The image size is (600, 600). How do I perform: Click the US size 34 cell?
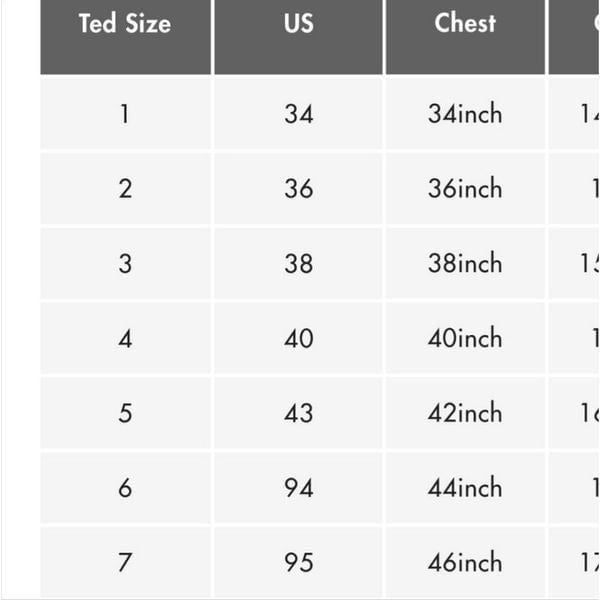pyautogui.click(x=298, y=113)
